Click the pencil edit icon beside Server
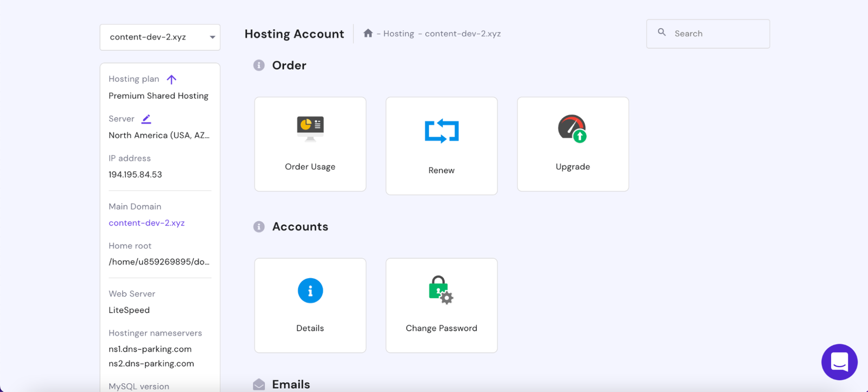The image size is (868, 392). 146,119
